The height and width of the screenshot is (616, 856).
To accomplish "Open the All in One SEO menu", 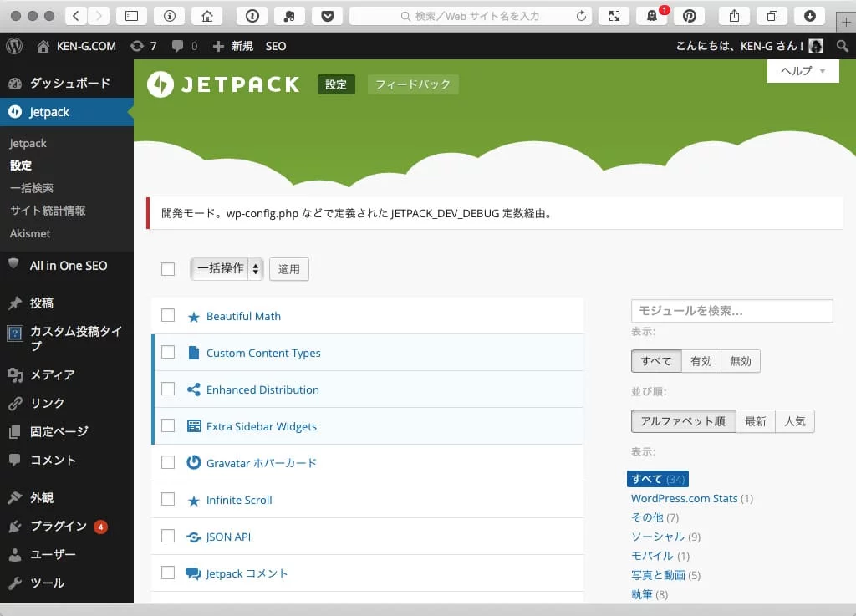I will [x=67, y=266].
